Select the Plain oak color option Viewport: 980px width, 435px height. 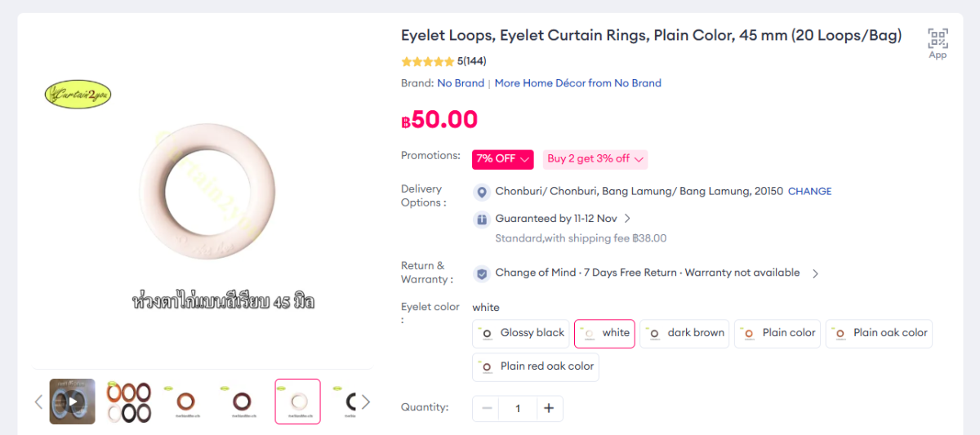[879, 333]
